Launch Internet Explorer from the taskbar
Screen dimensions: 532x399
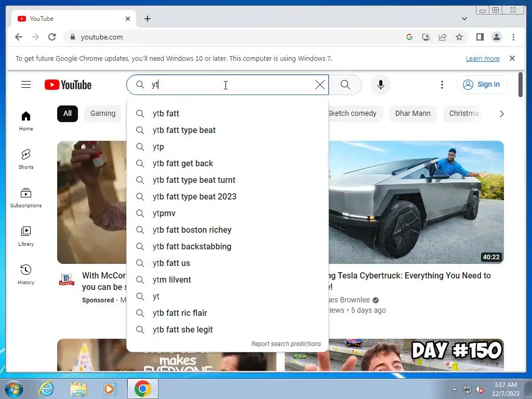pyautogui.click(x=46, y=389)
